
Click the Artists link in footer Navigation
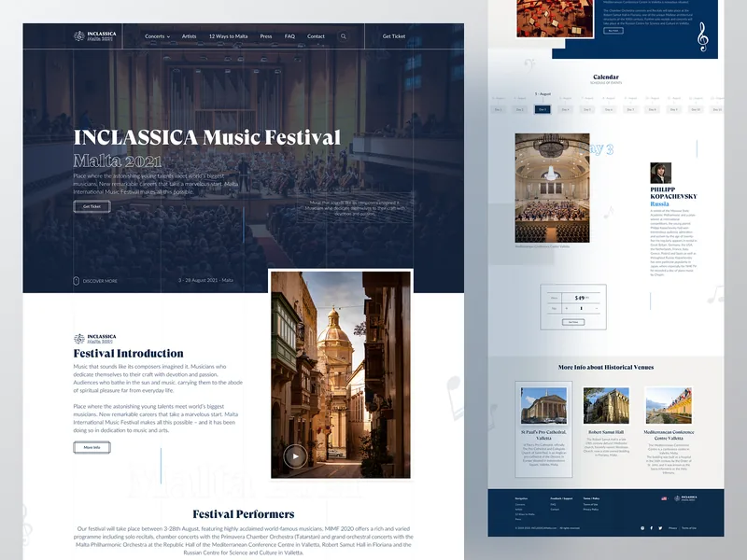518,510
